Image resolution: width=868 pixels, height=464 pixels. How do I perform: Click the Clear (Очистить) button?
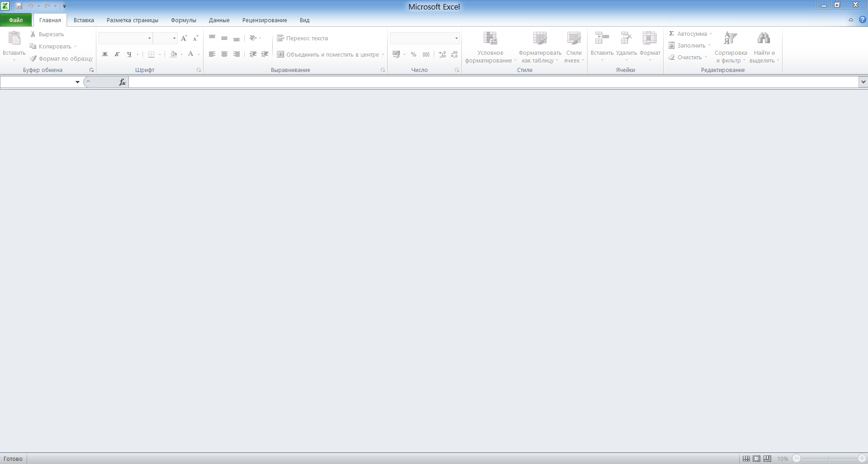click(688, 57)
